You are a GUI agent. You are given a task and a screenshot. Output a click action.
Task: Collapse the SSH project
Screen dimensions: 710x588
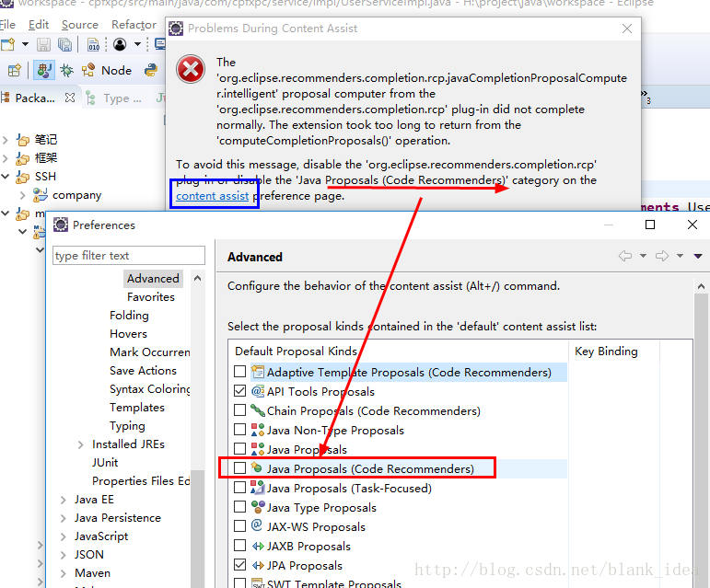[6, 177]
